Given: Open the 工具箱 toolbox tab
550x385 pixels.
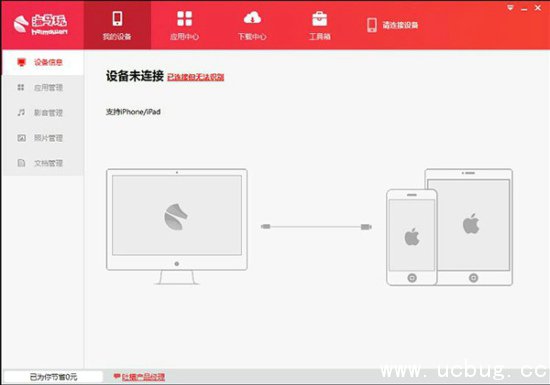Looking at the screenshot, I should coord(320,25).
